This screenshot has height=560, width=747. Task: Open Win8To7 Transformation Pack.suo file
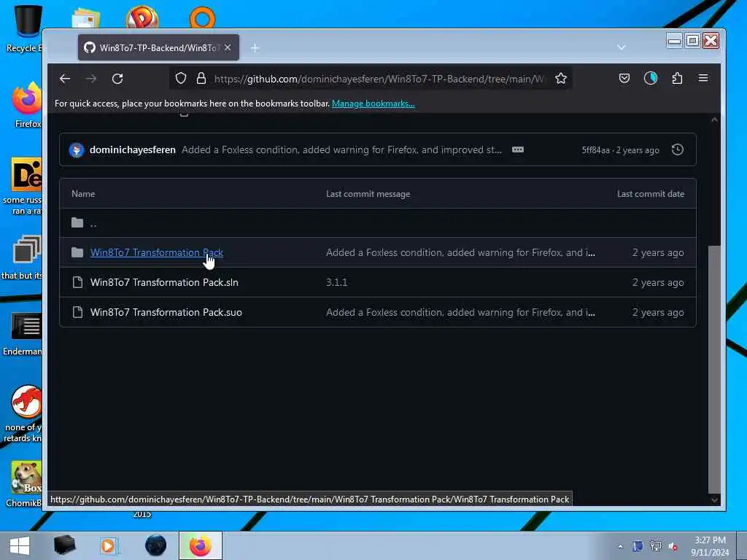(x=166, y=312)
